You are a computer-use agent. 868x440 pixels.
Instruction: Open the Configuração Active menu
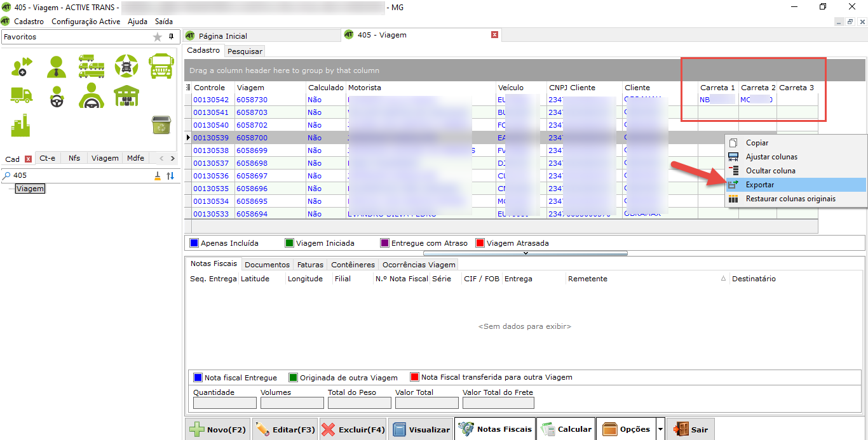pos(86,22)
